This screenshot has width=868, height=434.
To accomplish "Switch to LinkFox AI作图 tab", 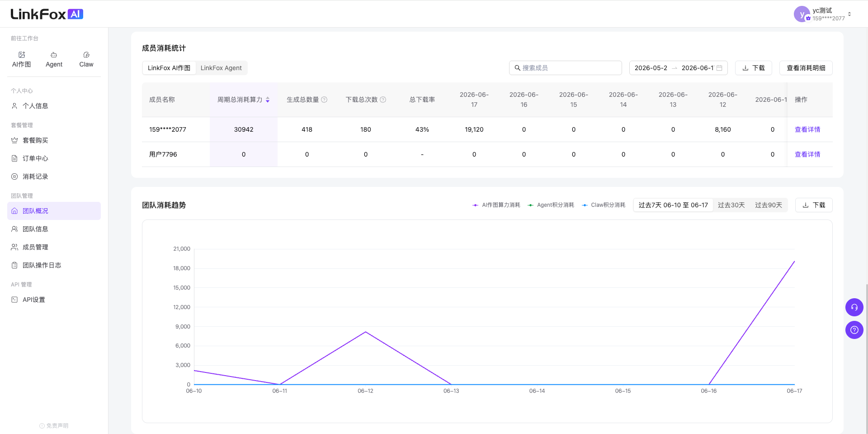I will point(169,68).
